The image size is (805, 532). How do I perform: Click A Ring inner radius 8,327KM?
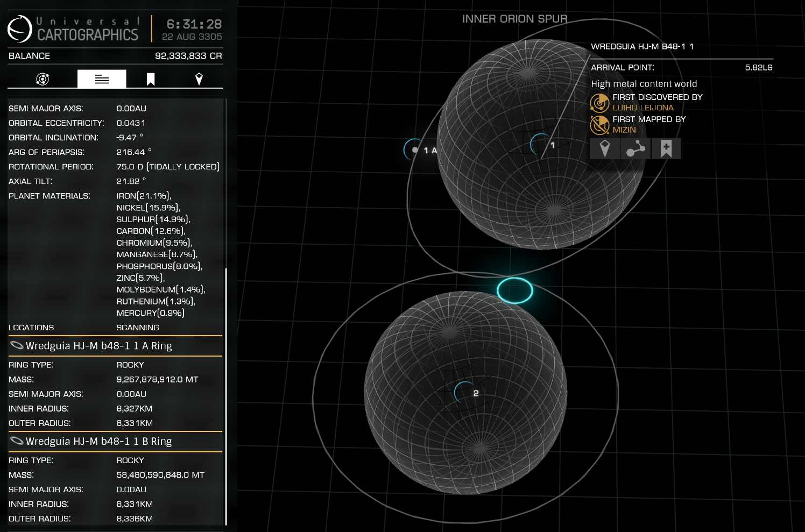pos(134,408)
